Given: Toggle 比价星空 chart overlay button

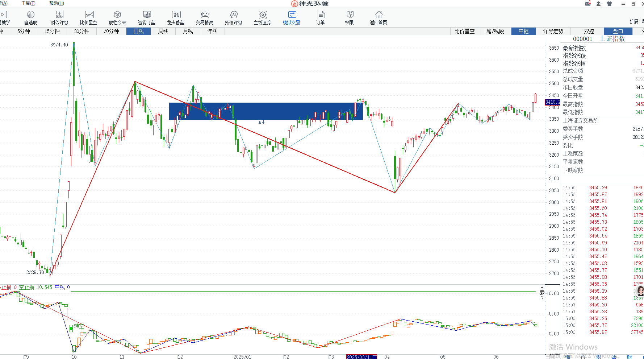Looking at the screenshot, I should (x=464, y=31).
